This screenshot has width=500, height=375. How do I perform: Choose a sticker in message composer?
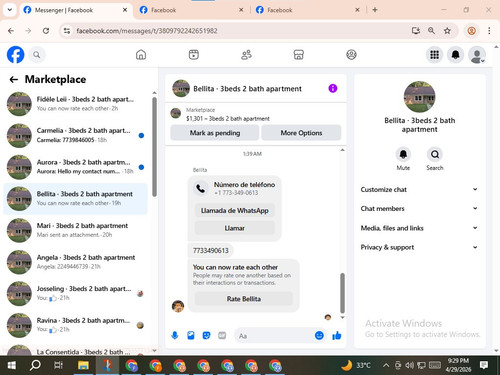click(x=206, y=335)
